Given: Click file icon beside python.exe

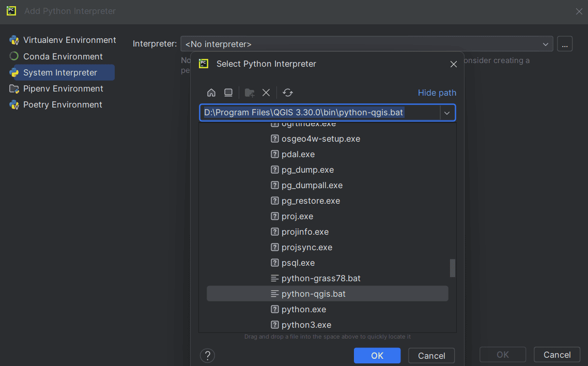Looking at the screenshot, I should (x=274, y=309).
